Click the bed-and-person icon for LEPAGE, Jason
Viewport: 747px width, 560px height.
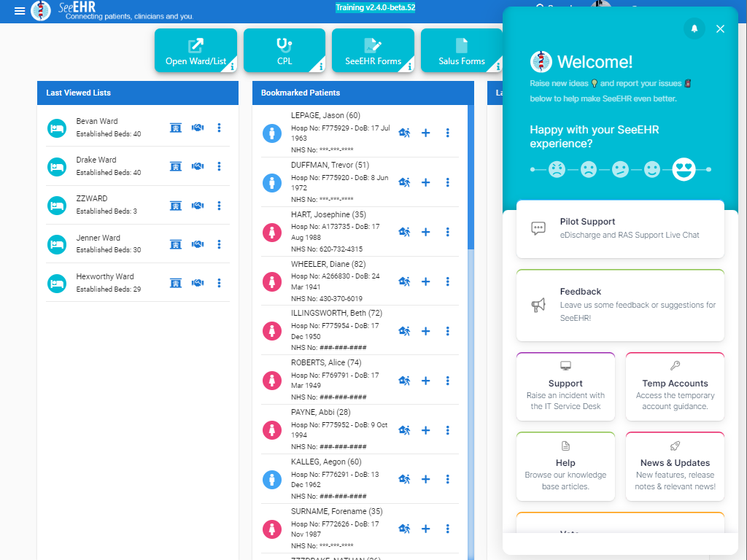404,133
